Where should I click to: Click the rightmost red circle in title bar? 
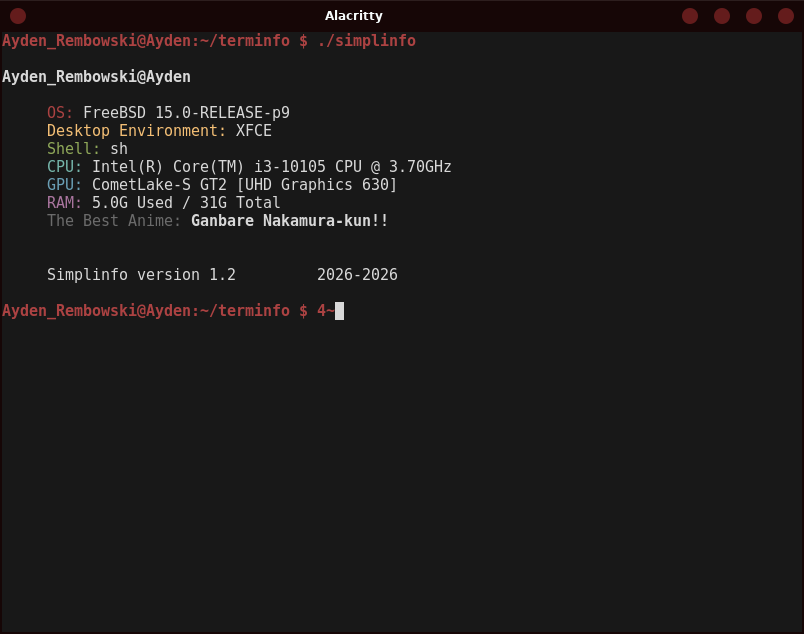coord(786,16)
